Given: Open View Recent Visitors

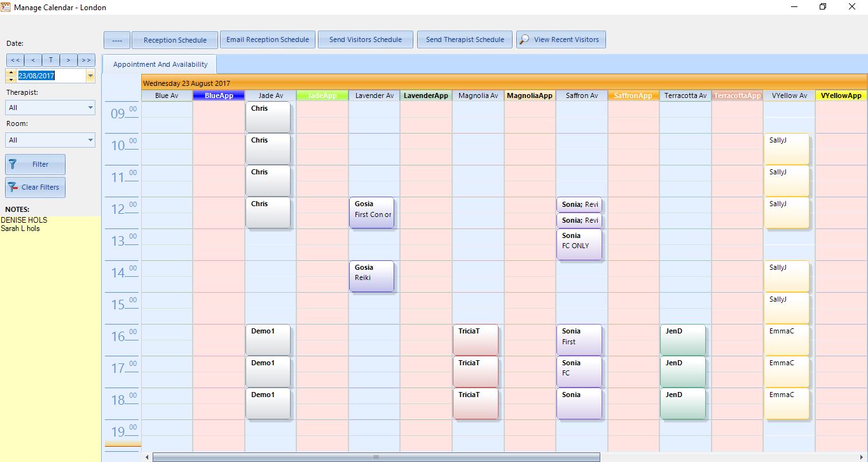Looking at the screenshot, I should 561,39.
